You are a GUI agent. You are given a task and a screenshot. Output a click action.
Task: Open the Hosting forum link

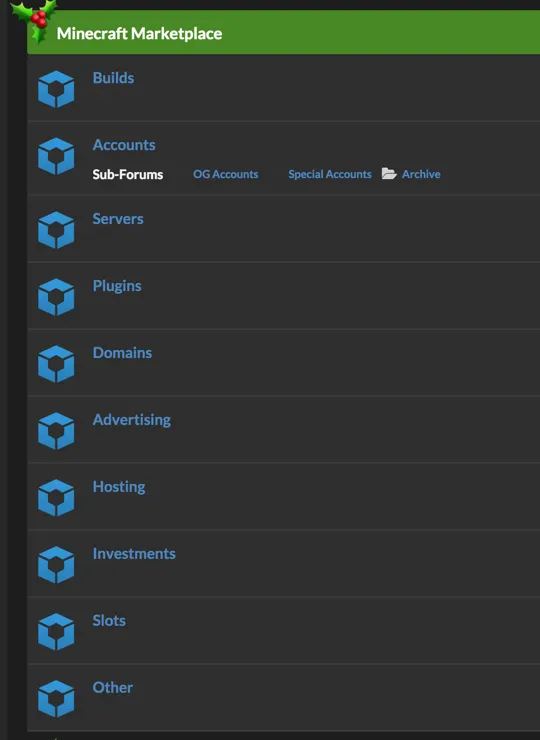(x=119, y=487)
